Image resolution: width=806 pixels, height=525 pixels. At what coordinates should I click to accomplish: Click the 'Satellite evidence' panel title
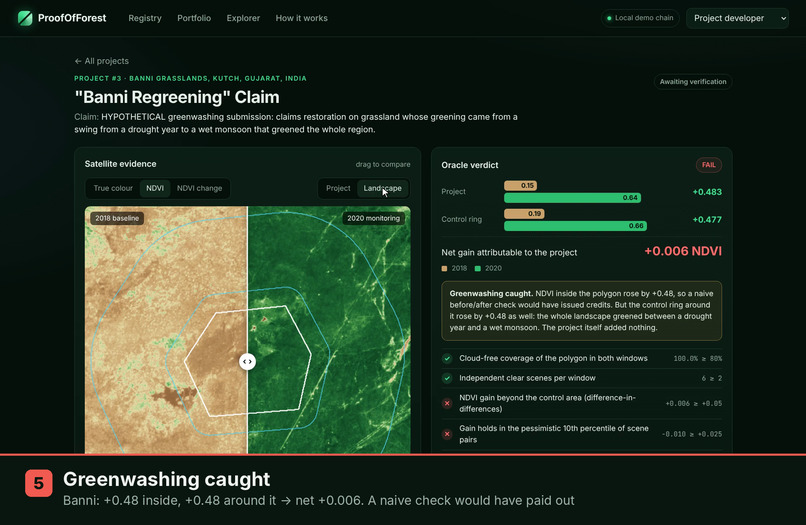120,164
